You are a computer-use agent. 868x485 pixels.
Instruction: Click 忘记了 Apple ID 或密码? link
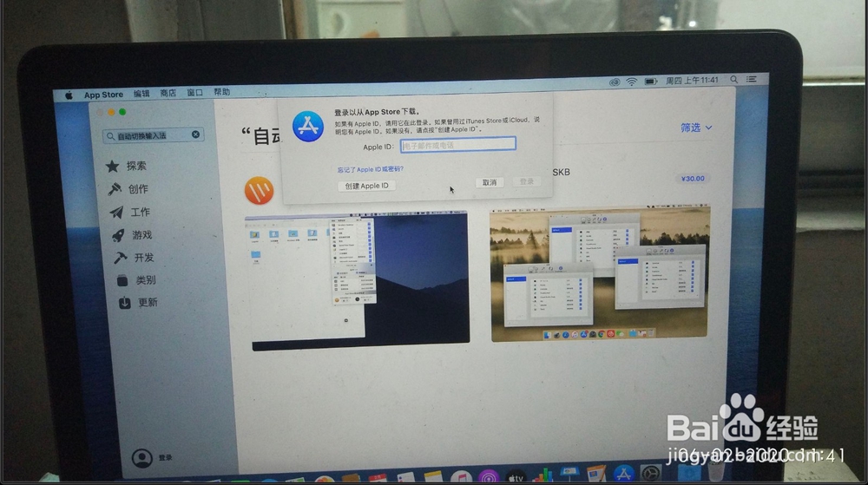(x=371, y=170)
